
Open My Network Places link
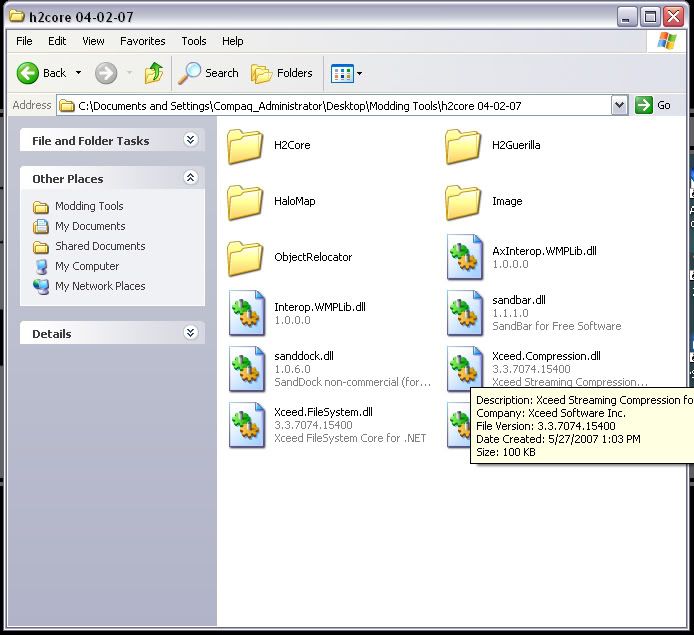pyautogui.click(x=100, y=286)
